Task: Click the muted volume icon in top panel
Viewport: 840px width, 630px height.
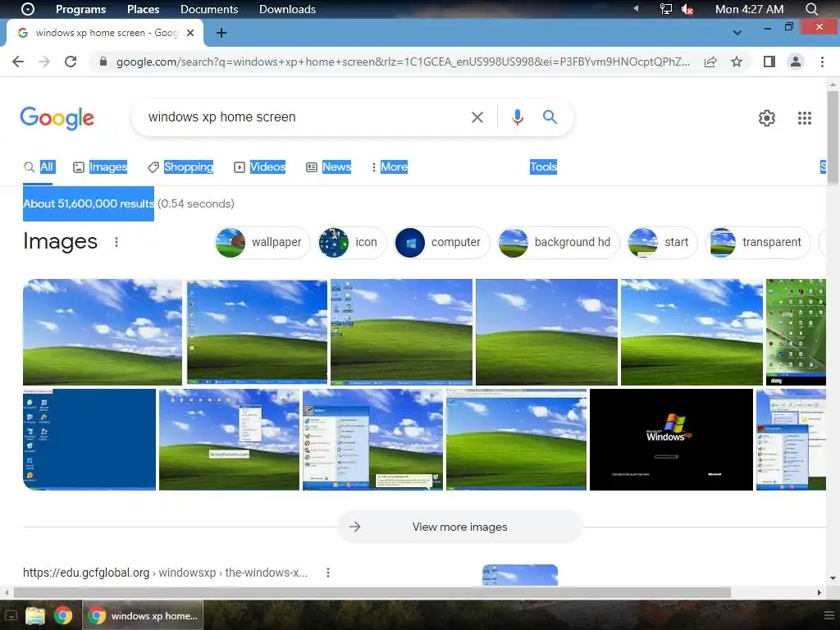Action: (x=687, y=9)
